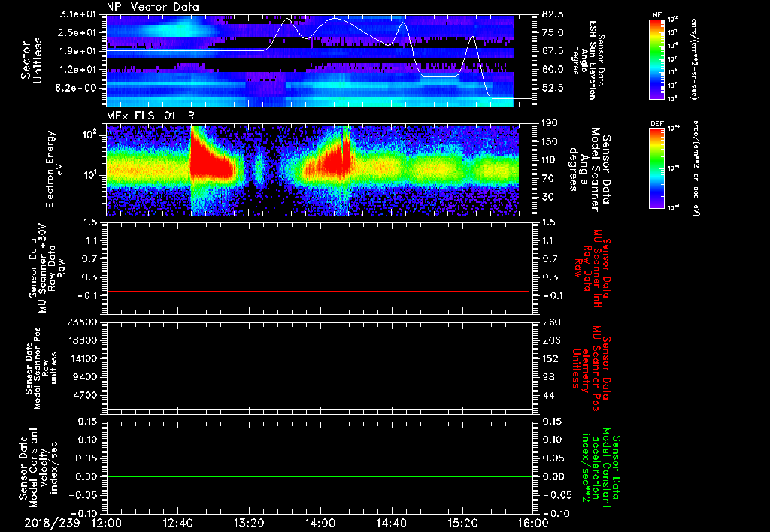Click the 98 telemetry position tick
Image resolution: width=770 pixels, height=532 pixels.
point(547,377)
